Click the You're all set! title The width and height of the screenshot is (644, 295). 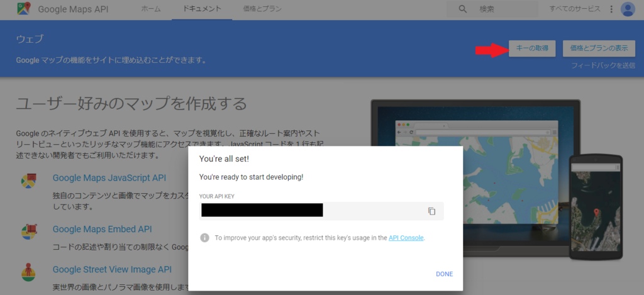tap(224, 158)
